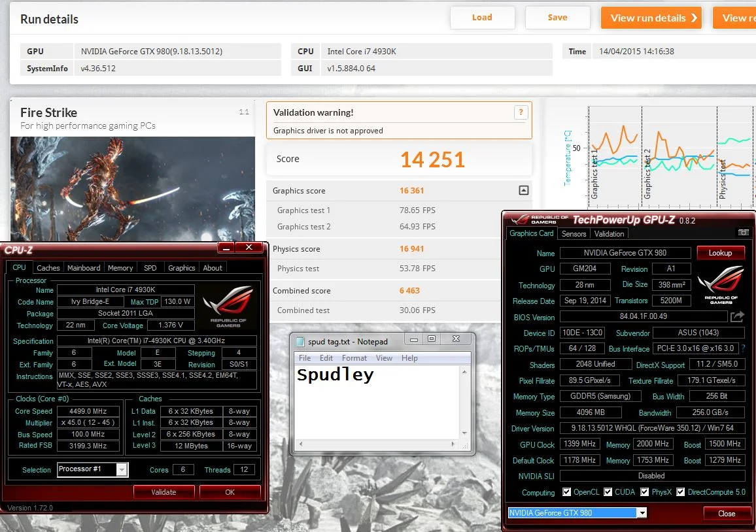The height and width of the screenshot is (532, 756).
Task: Click the Lookup button in GPU-Z
Action: [720, 253]
